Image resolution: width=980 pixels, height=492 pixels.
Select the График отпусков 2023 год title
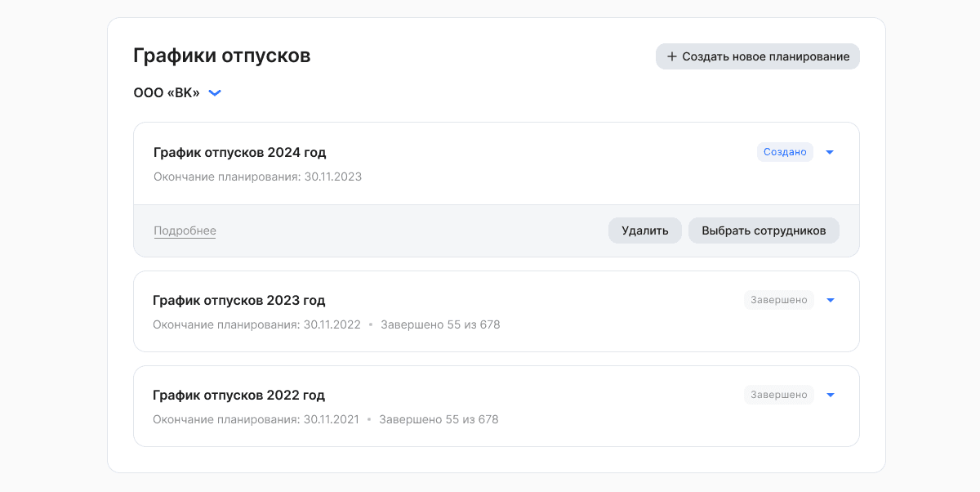[239, 301]
